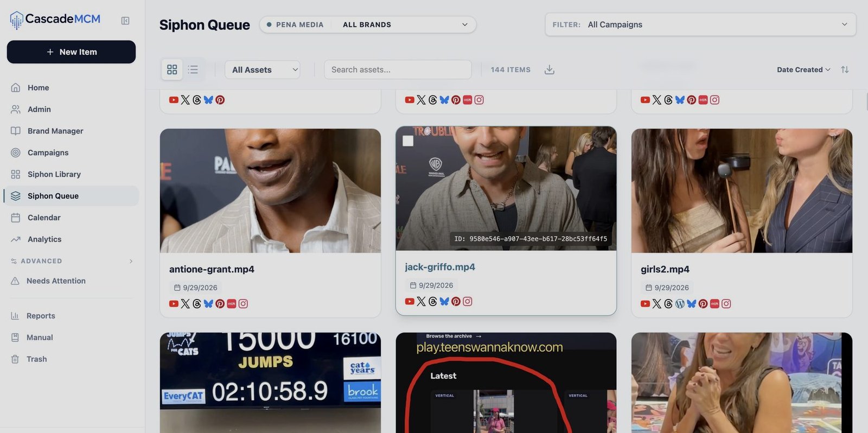Click YouTube icon on antione-grant.mp4 card
868x433 pixels.
click(174, 304)
